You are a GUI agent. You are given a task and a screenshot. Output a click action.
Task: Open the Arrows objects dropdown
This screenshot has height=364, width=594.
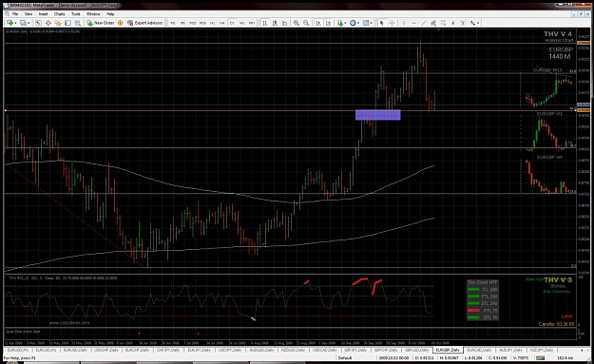(x=474, y=23)
